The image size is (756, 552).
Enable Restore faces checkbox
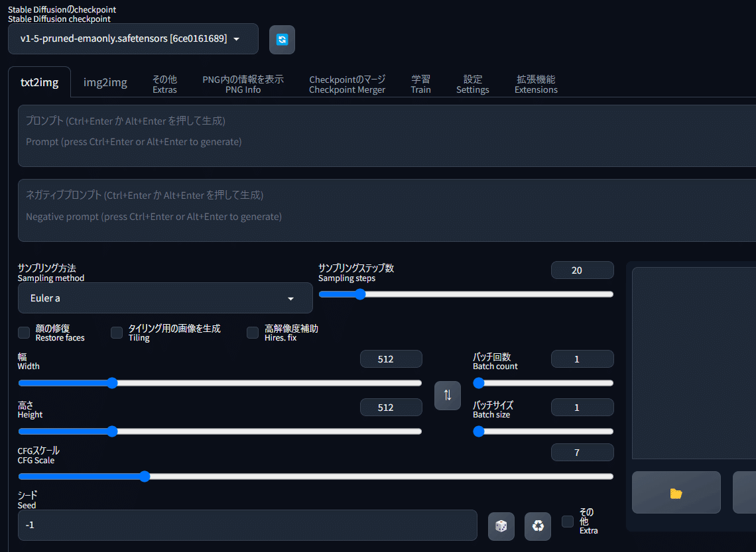[24, 333]
